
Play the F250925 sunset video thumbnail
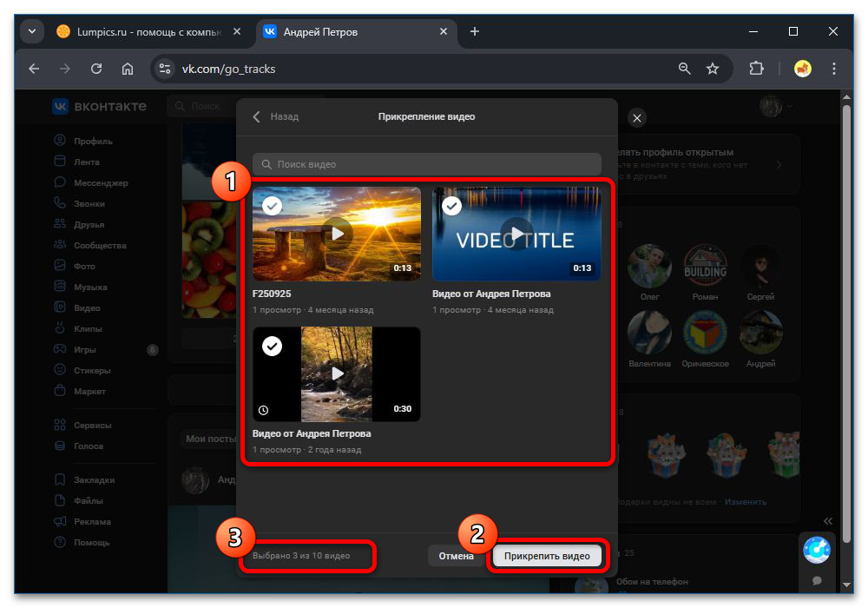pos(337,233)
